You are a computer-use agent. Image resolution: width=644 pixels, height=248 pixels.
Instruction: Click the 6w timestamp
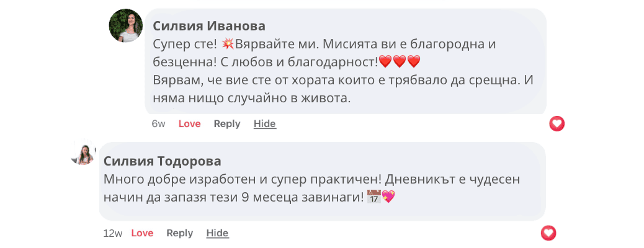click(x=158, y=124)
